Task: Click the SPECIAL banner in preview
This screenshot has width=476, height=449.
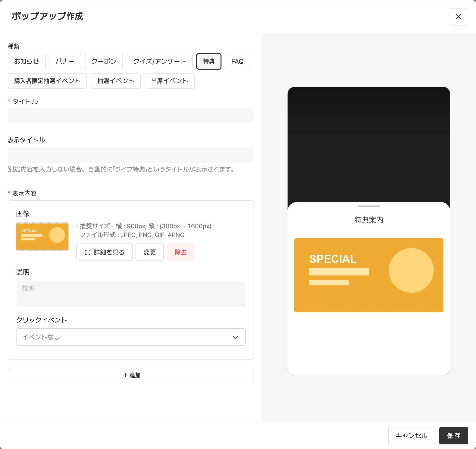Action: click(x=369, y=275)
